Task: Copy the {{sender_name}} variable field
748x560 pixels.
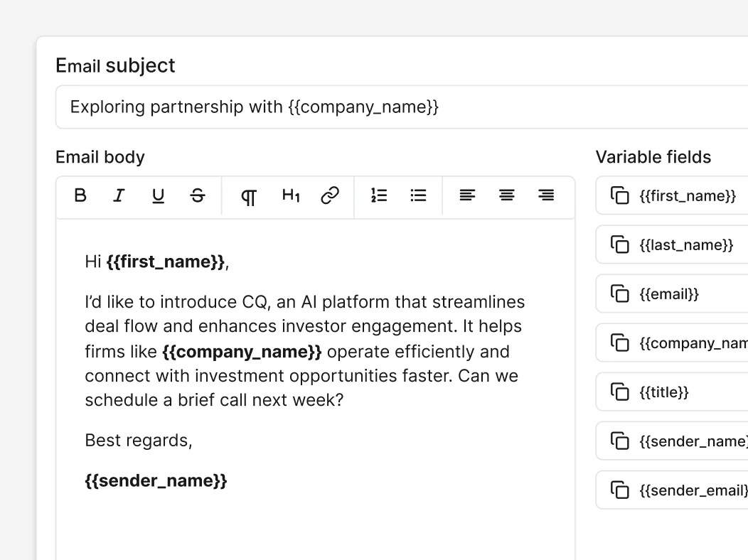Action: pos(620,441)
